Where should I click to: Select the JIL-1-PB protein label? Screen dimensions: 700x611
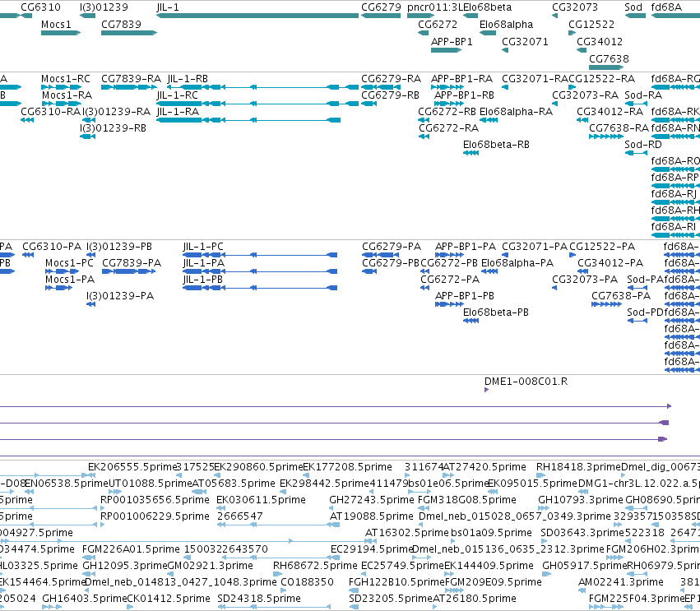(203, 280)
